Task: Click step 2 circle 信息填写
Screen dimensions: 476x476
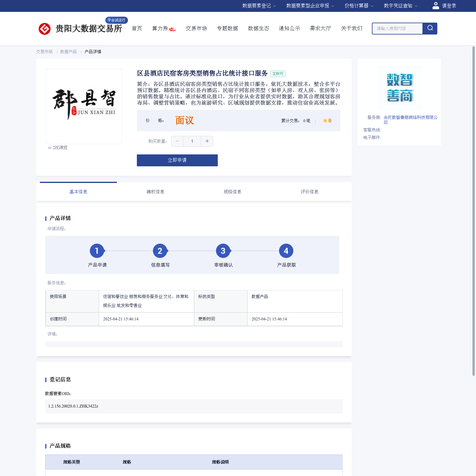Action: 160,251
